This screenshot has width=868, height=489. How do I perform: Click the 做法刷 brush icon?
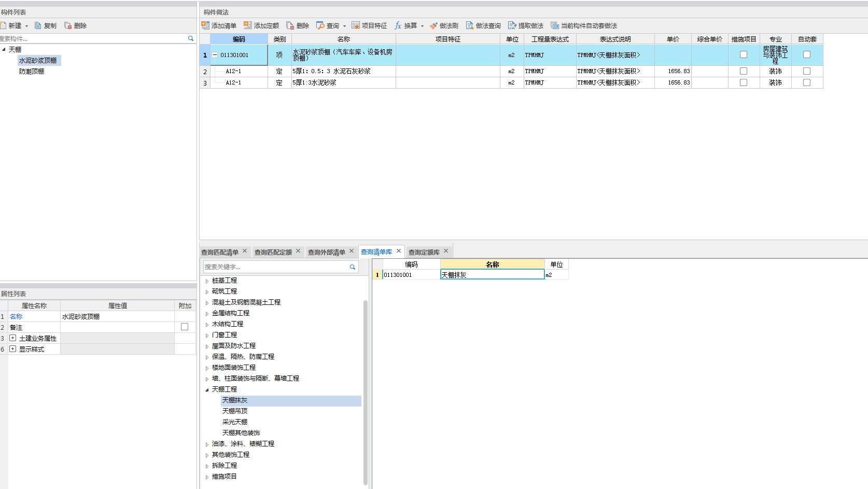pyautogui.click(x=433, y=25)
